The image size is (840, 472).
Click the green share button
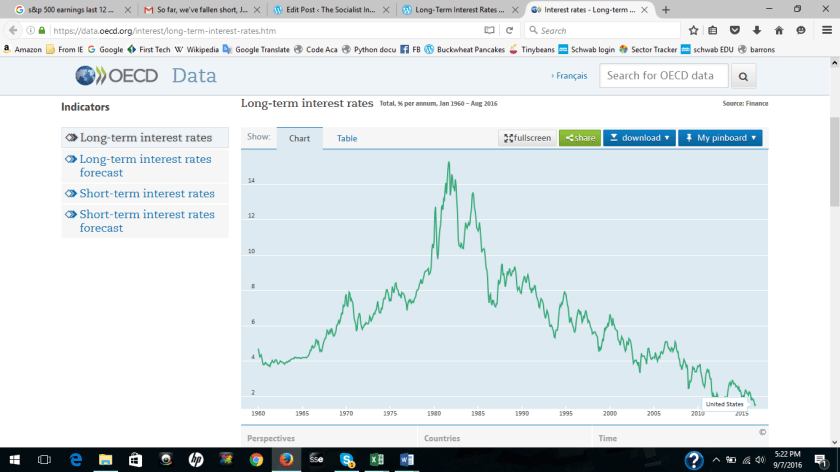pos(580,138)
